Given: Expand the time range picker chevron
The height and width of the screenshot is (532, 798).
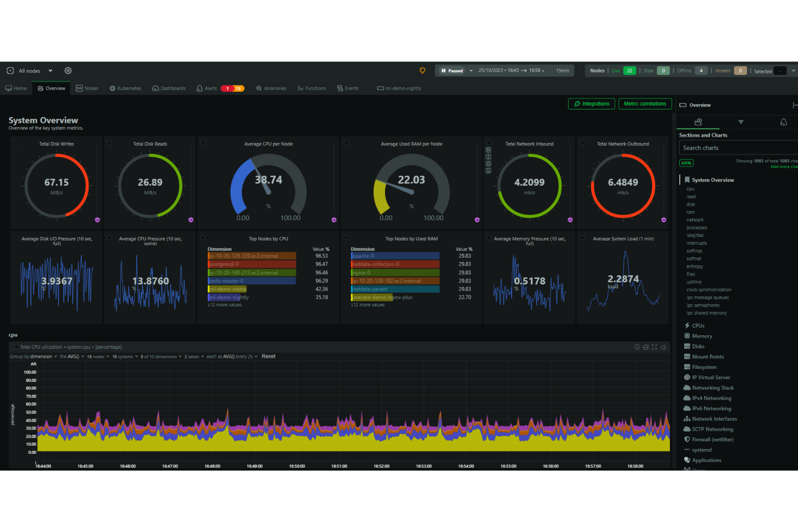Looking at the screenshot, I should pos(471,70).
